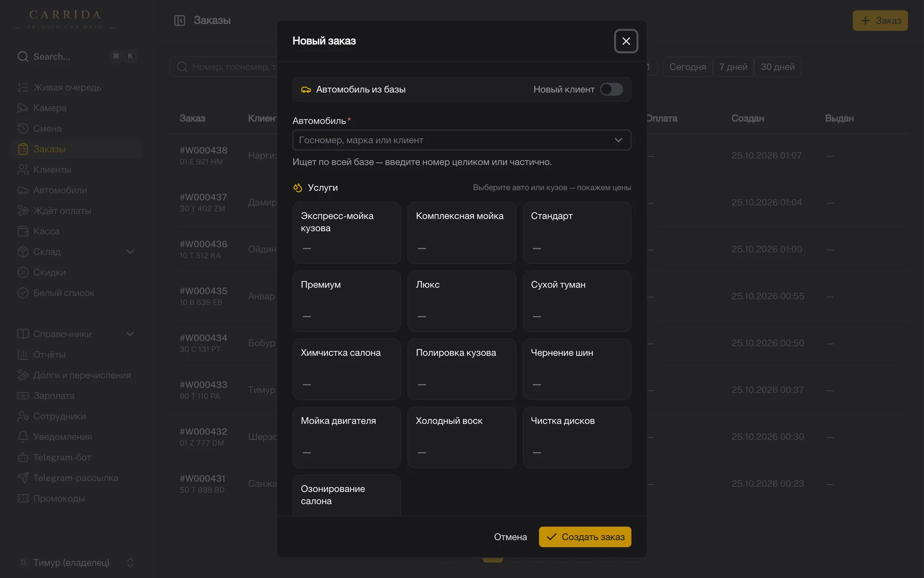Go to Смена in the sidebar
Screen dimensions: 924x578
click(x=77, y=129)
